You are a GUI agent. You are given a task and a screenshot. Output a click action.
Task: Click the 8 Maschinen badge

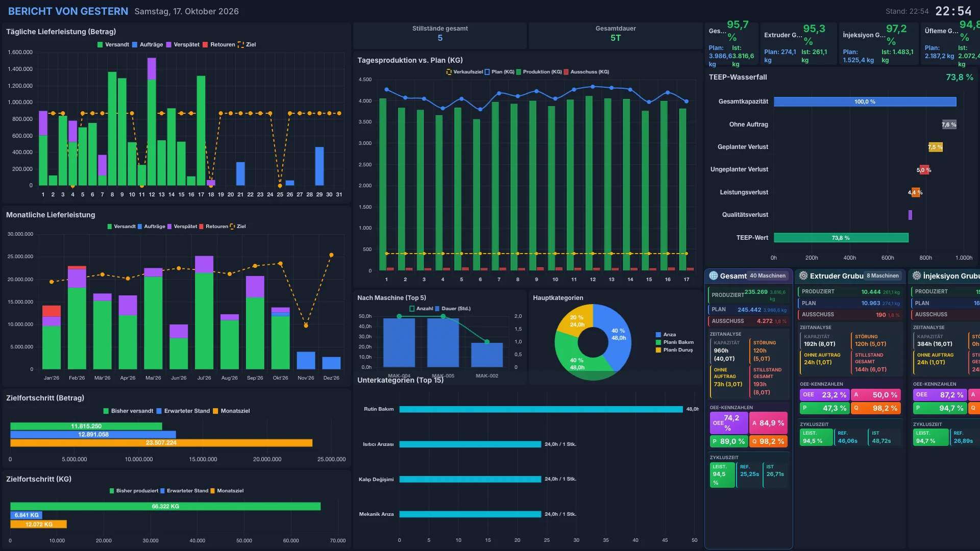coord(883,276)
